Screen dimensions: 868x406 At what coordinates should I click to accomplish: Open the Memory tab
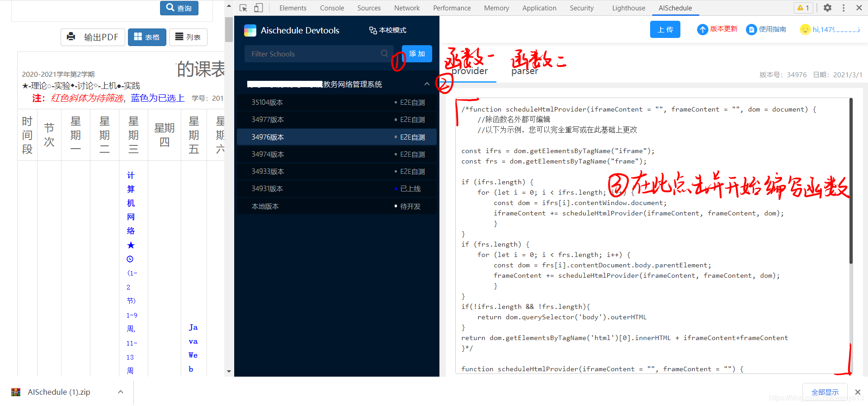[x=496, y=8]
